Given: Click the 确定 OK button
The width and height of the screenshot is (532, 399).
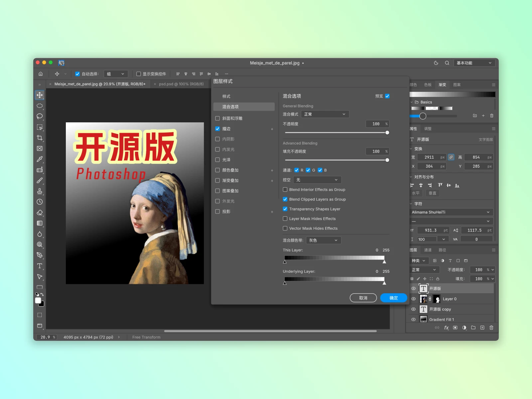Looking at the screenshot, I should (394, 298).
